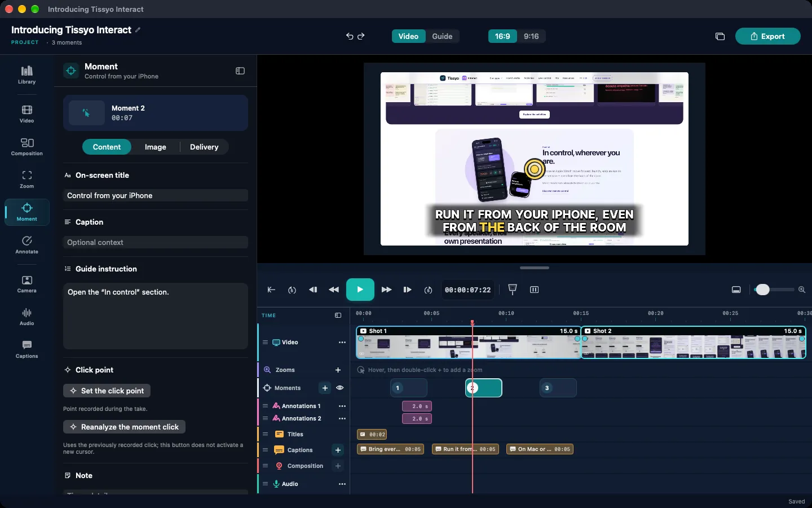812x508 pixels.
Task: Play the video preview
Action: coord(360,290)
